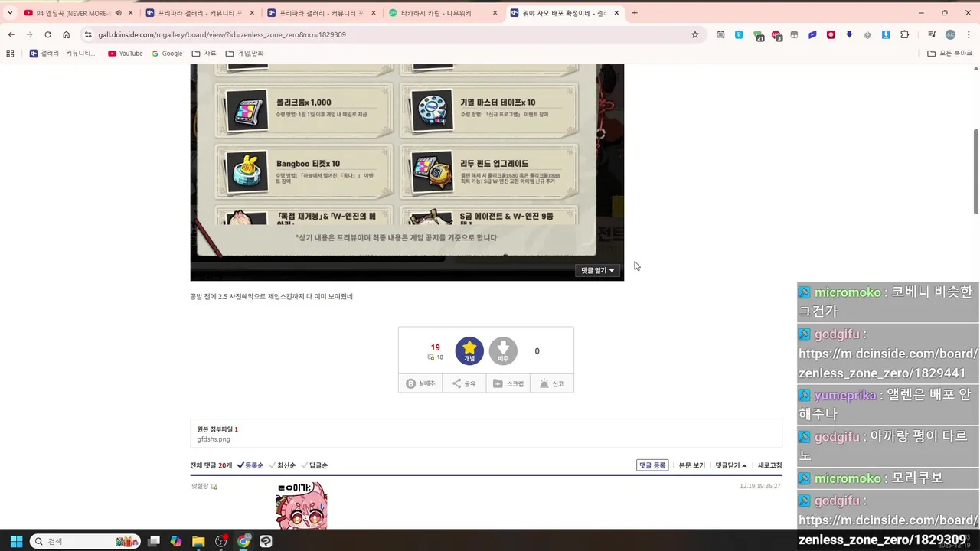This screenshot has height=551, width=980.
Task: Open Chrome from the taskbar
Action: pyautogui.click(x=243, y=541)
